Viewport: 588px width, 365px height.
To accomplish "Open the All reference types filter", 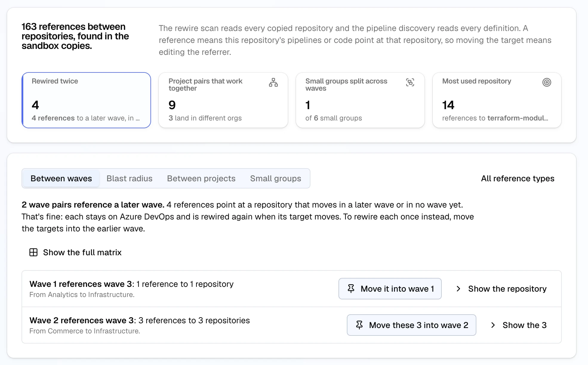I will (518, 178).
